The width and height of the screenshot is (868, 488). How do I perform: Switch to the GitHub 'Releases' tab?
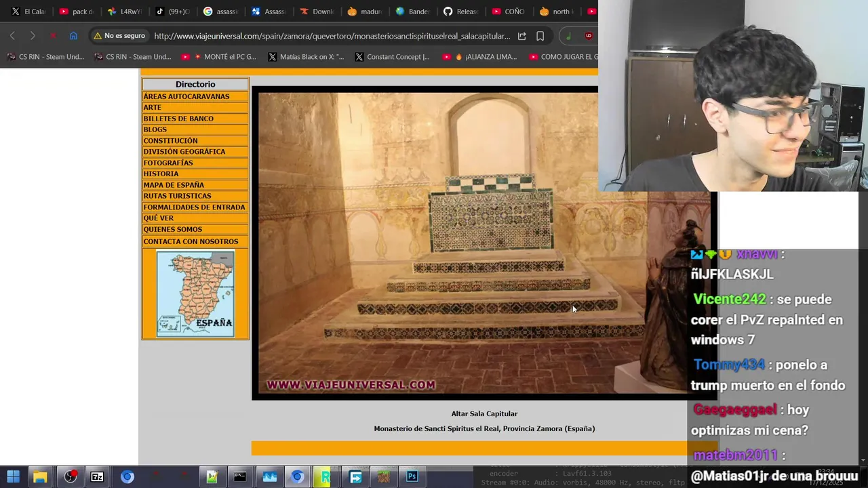460,12
